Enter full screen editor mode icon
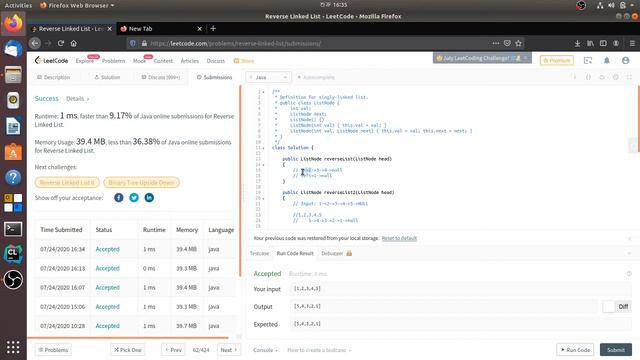Image resolution: width=640 pixels, height=360 pixels. pyautogui.click(x=629, y=77)
